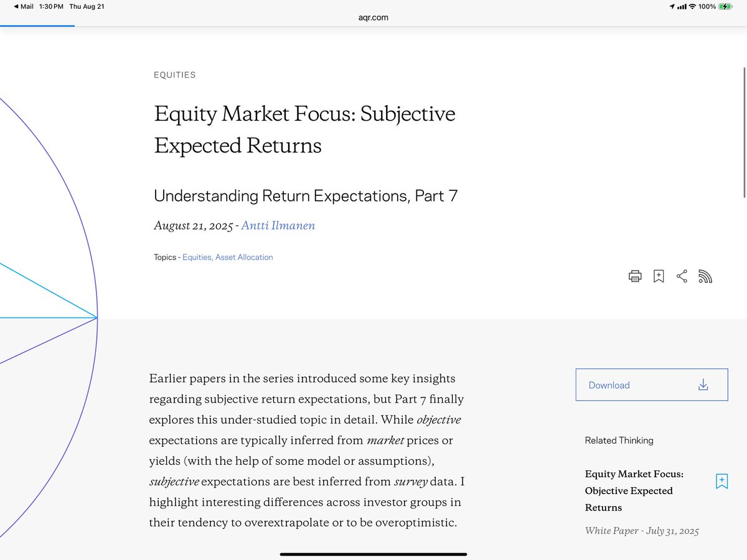Click the download arrow inside the Download button

point(703,385)
